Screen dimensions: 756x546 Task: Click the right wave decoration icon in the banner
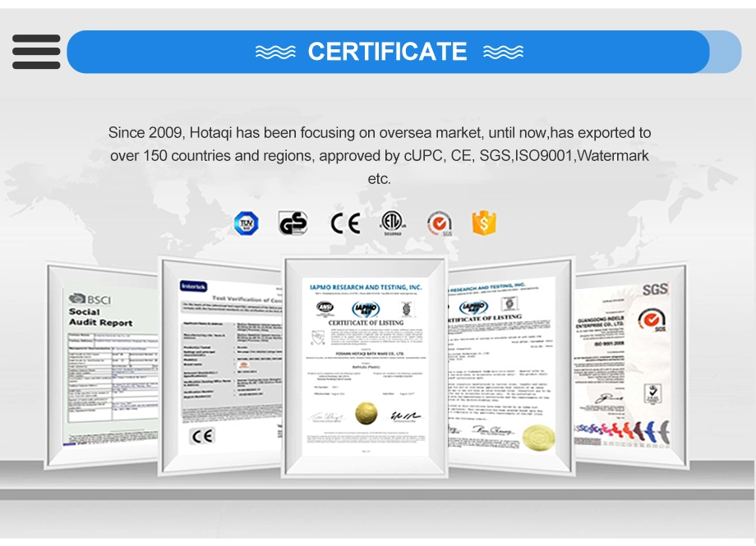pyautogui.click(x=504, y=52)
